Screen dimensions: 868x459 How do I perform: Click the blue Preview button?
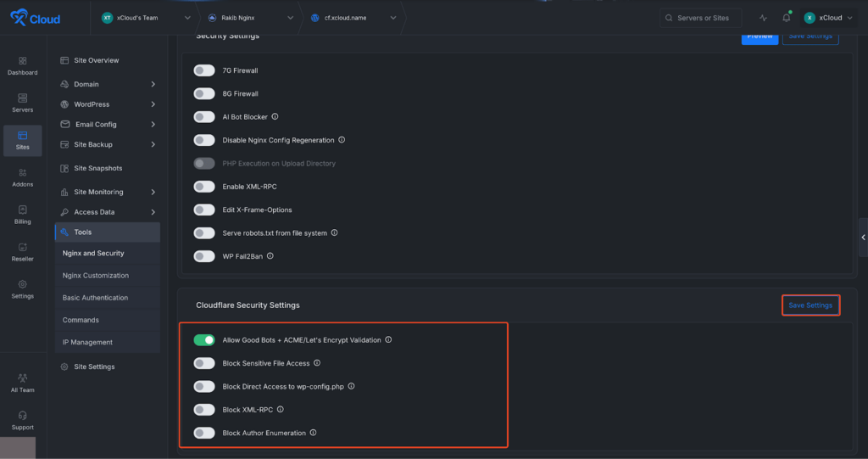[x=759, y=36]
